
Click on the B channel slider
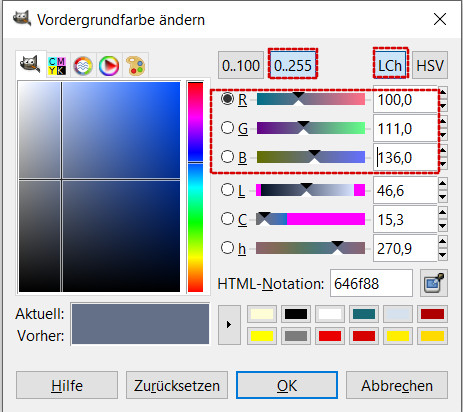click(311, 157)
